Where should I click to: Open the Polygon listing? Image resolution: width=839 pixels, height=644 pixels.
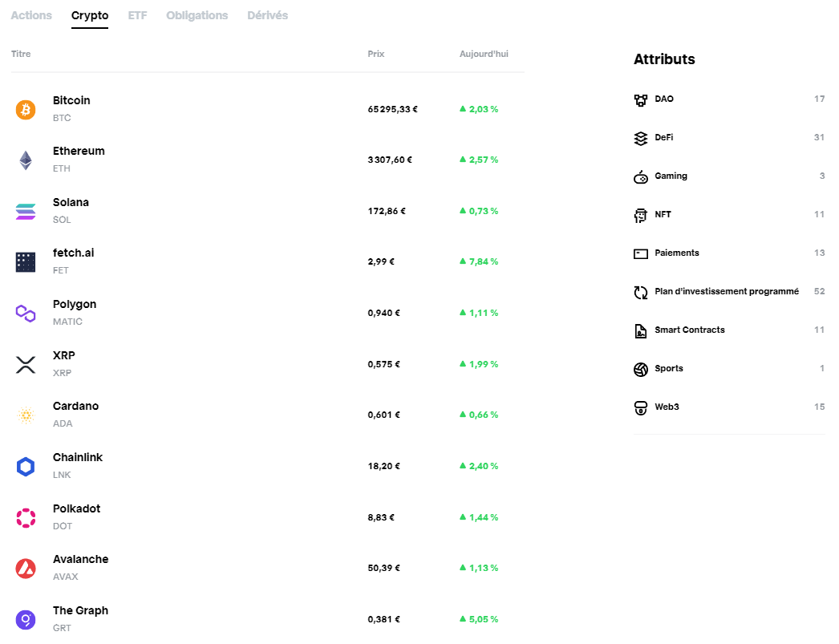coord(268,313)
